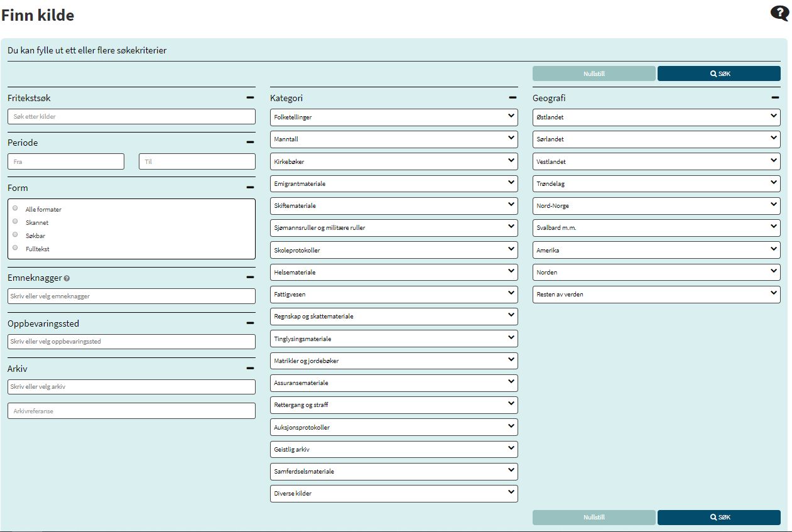This screenshot has height=532, width=792.
Task: Collapse the Fritekstsøk section minus icon
Action: coord(250,98)
